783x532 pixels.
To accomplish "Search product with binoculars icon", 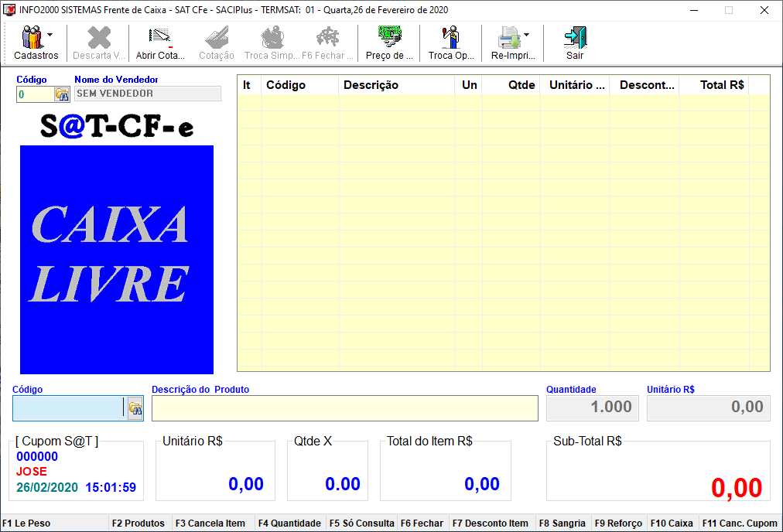I will [x=135, y=408].
